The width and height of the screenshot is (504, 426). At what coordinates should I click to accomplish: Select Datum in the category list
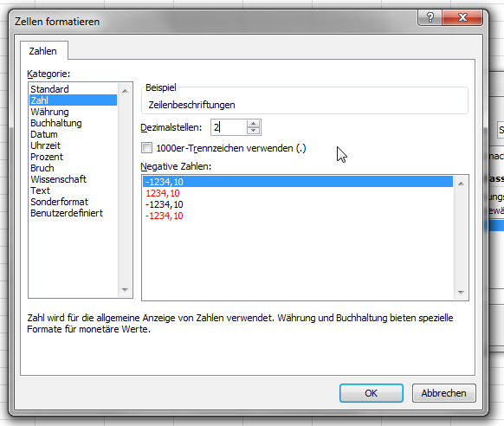44,134
